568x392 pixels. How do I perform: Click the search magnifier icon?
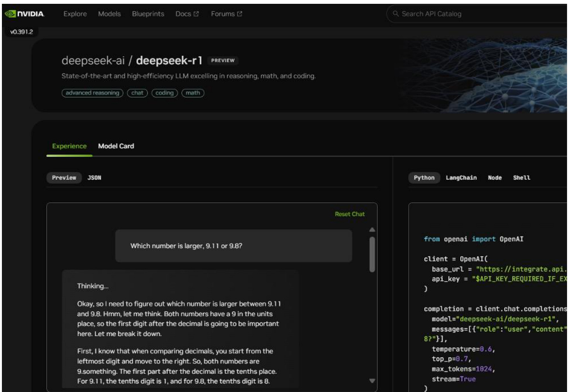pos(395,14)
